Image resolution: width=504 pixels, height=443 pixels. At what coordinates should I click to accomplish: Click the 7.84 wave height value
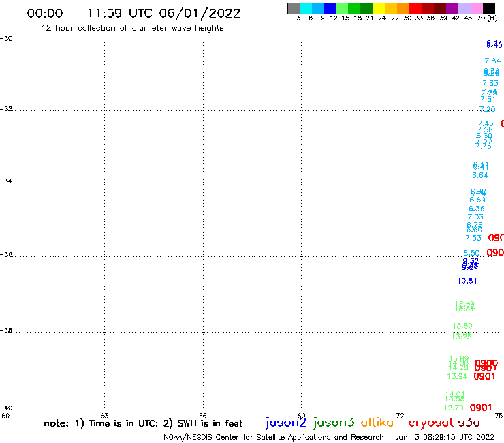[x=492, y=61]
